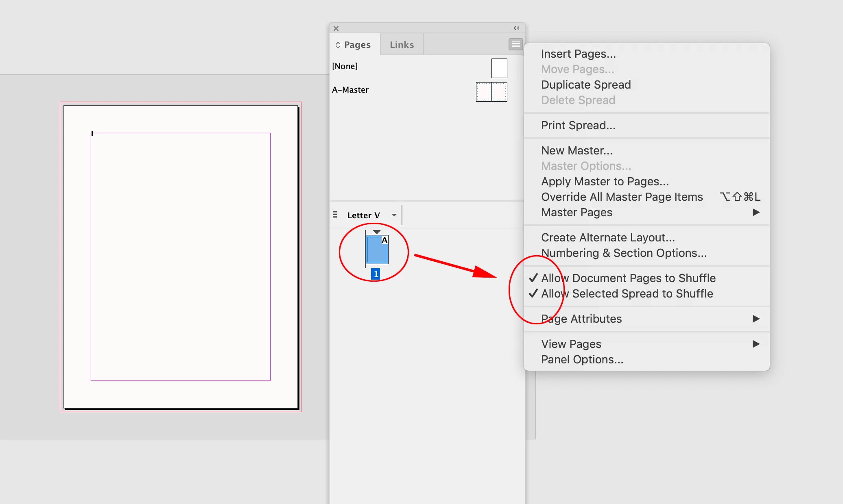The image size is (843, 504).
Task: Click the layout grip icon beside Letter V
Action: point(335,215)
